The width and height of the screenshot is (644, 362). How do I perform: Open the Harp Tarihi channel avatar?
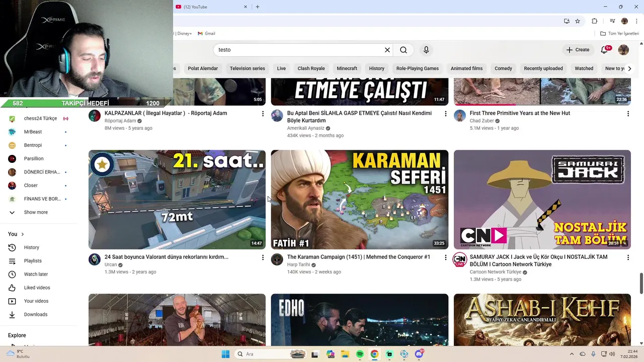277,259
